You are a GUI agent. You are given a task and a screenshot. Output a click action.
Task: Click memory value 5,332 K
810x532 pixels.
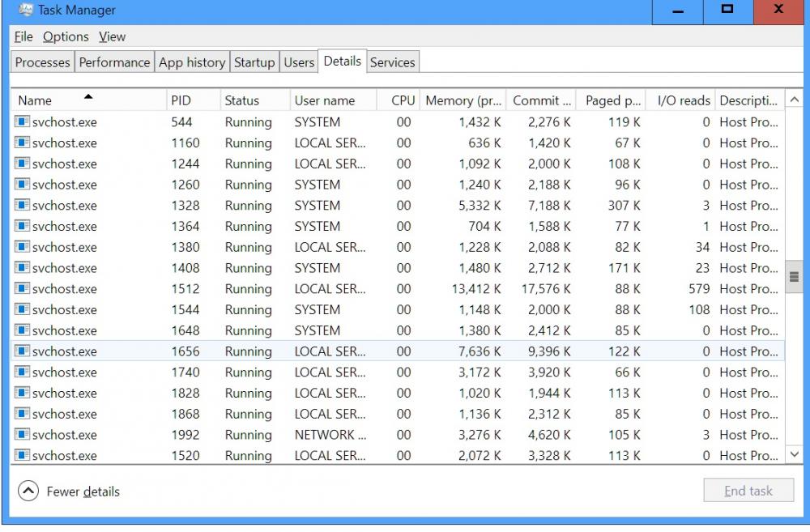pyautogui.click(x=480, y=205)
